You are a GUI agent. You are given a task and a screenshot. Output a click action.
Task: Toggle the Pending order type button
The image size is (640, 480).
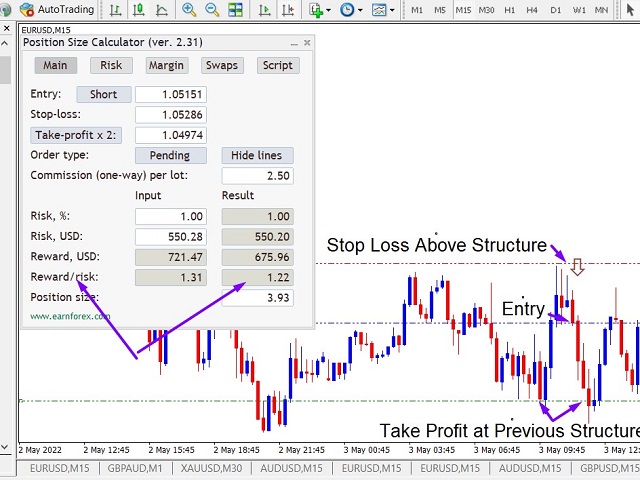pyautogui.click(x=171, y=156)
